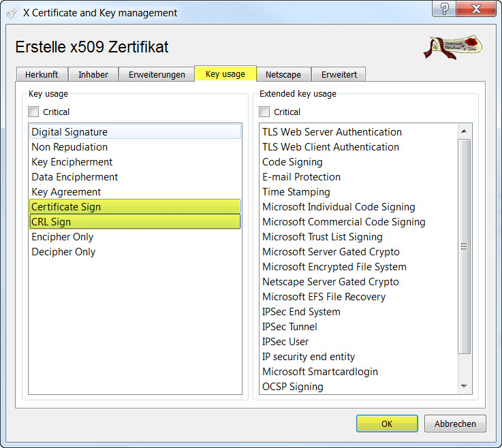Click the scroll down arrow in extended list

465,387
